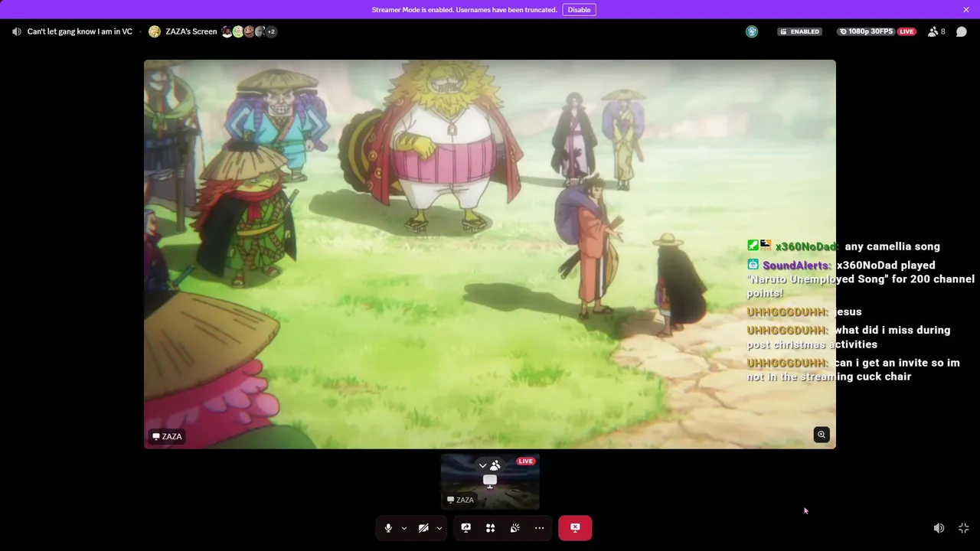
Task: Collapse the participants chevron above the thumbnail
Action: pyautogui.click(x=482, y=465)
